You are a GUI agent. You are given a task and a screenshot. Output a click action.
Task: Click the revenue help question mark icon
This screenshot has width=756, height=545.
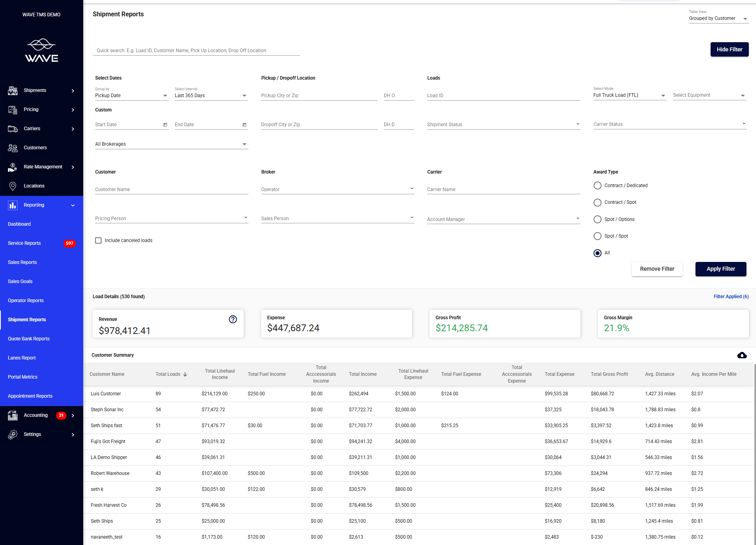click(x=233, y=319)
